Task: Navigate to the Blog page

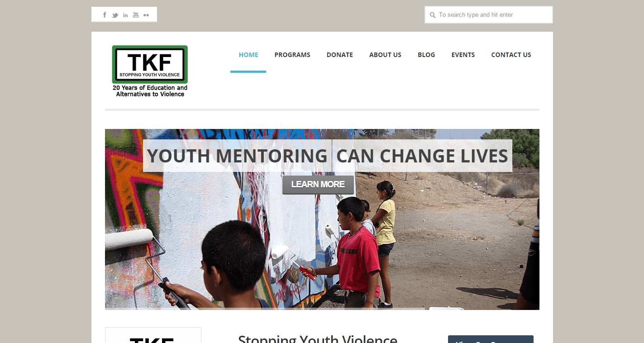Action: click(426, 55)
